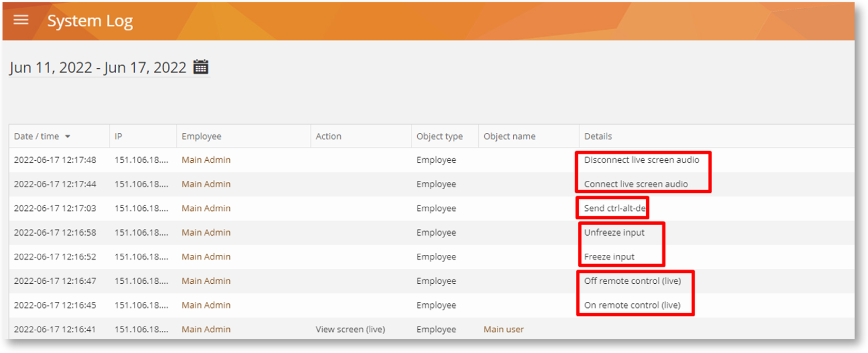Select timestamp 2022-06-17 12:16:45
The width and height of the screenshot is (868, 353).
point(55,305)
